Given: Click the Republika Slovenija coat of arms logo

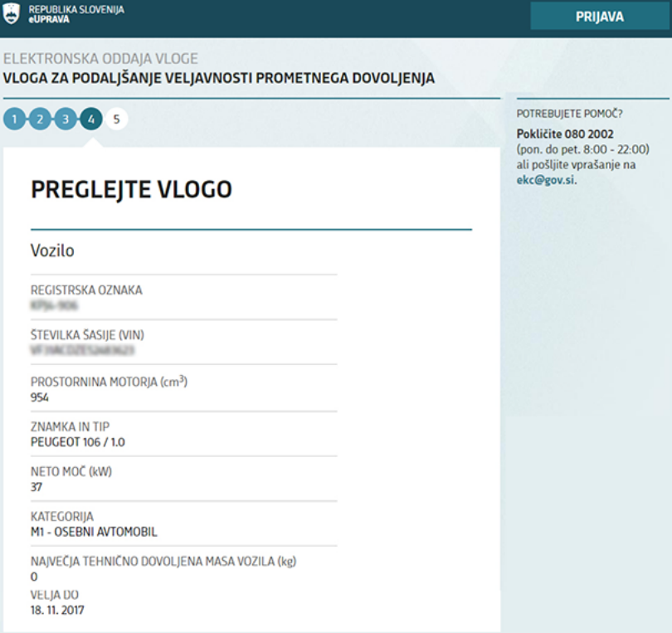Looking at the screenshot, I should click(11, 14).
